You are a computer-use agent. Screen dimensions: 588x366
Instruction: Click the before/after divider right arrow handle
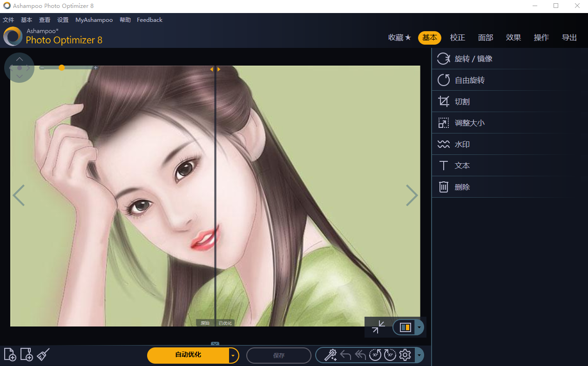click(x=218, y=69)
